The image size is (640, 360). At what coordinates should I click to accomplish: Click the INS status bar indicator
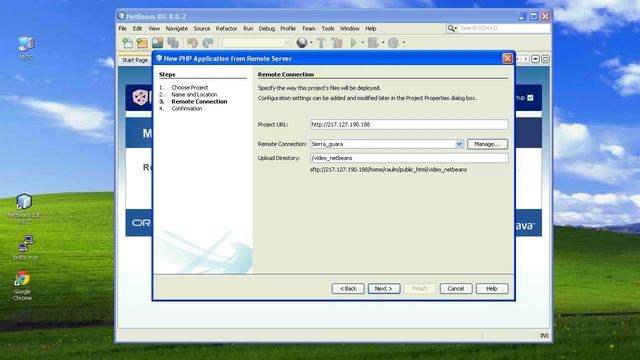pos(544,336)
